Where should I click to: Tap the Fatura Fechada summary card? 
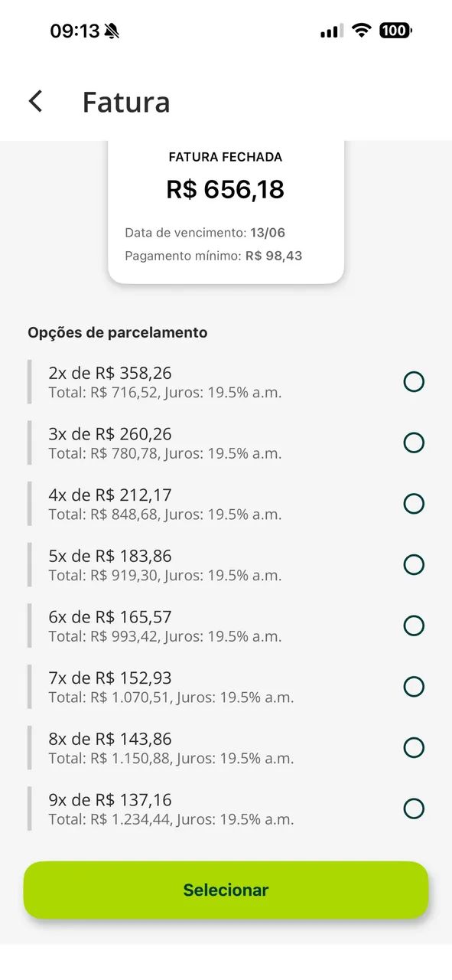click(x=226, y=211)
